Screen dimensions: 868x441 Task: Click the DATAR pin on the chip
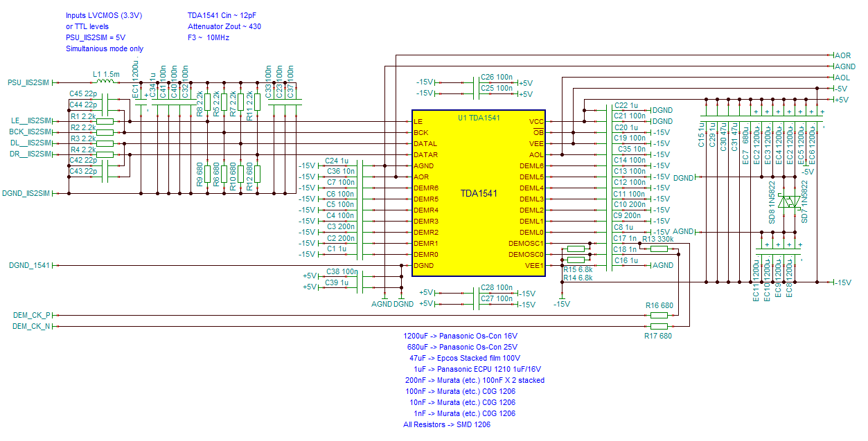point(425,154)
